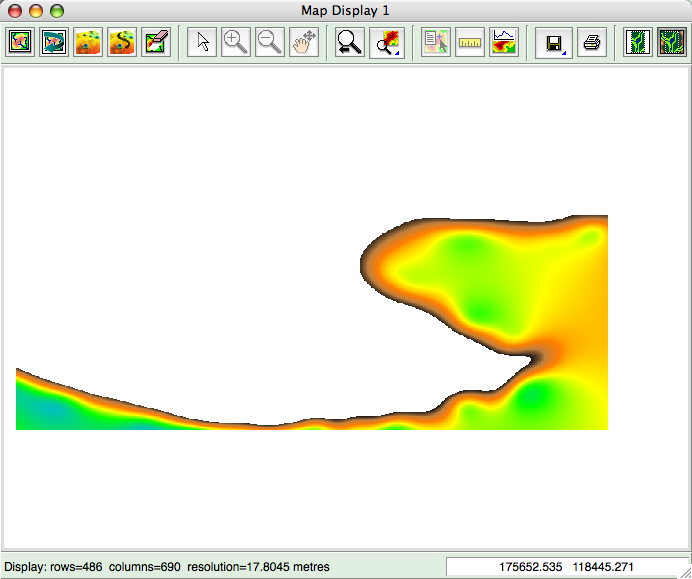
Task: Select the measure distance ruler tool
Action: point(469,42)
